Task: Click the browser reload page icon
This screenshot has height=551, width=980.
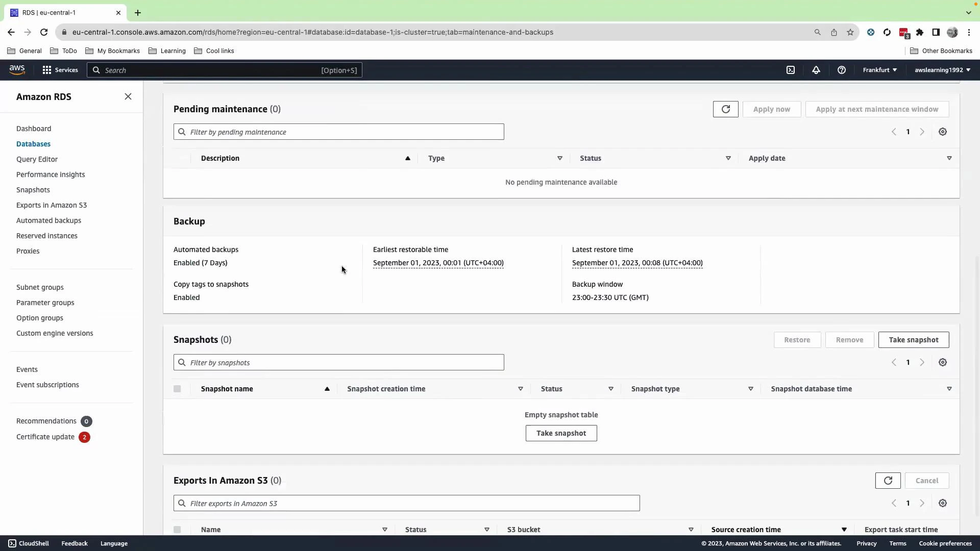Action: 44,32
